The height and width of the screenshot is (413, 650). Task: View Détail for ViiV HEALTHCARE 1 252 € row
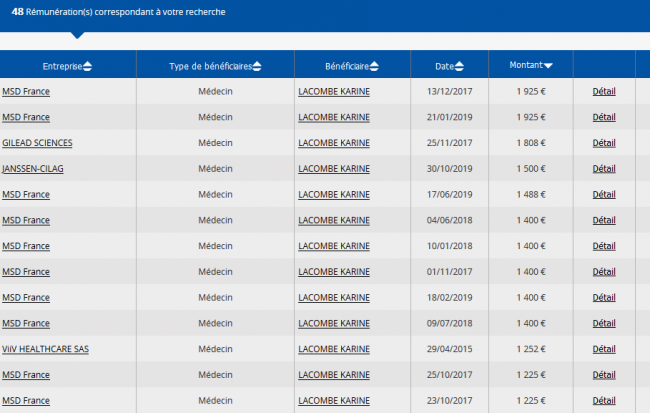tap(604, 349)
